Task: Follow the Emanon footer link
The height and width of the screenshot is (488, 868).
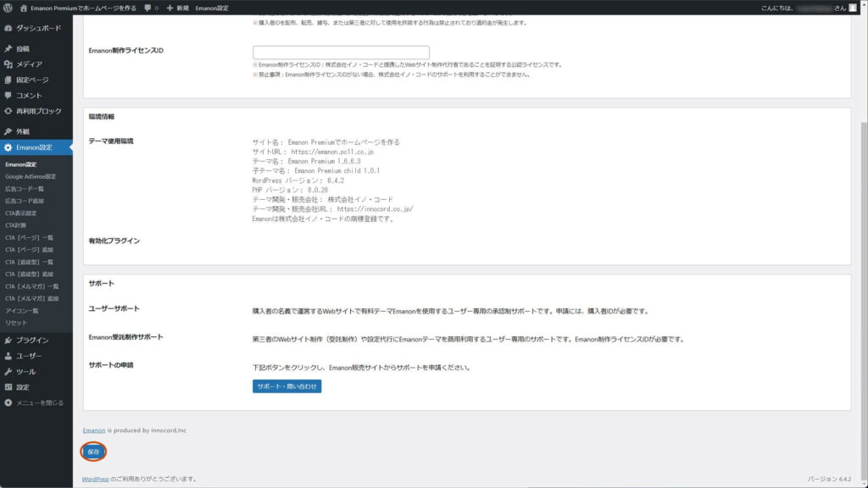Action: coord(93,430)
